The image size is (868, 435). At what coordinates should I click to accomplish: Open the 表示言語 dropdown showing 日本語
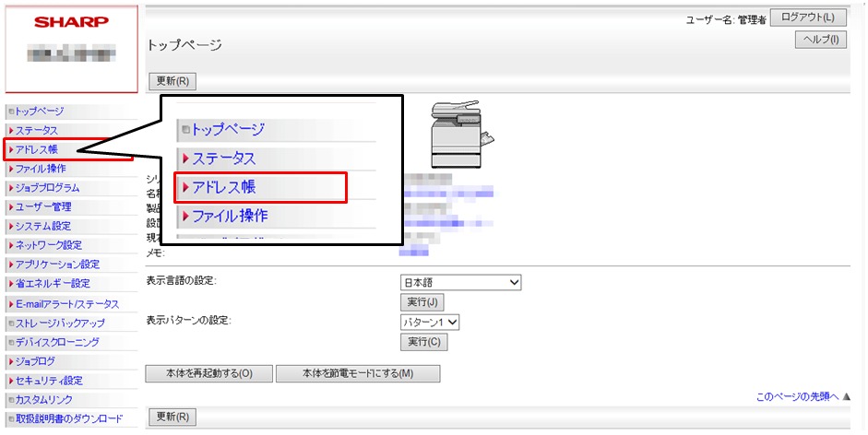[x=460, y=282]
